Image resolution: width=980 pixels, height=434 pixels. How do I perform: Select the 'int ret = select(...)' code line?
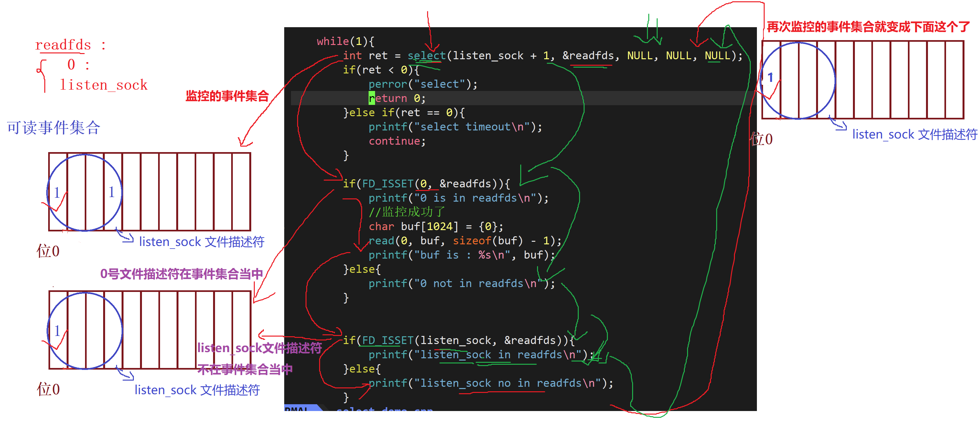(x=543, y=56)
